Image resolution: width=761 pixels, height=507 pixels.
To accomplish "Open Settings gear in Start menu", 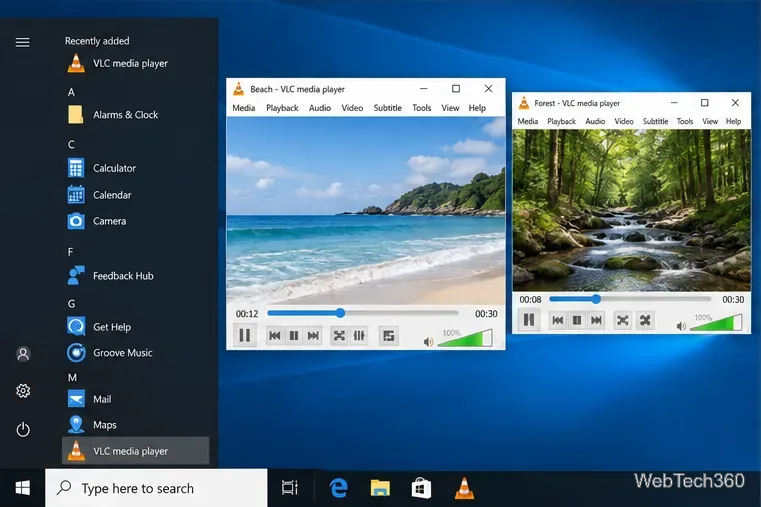I will pos(23,391).
